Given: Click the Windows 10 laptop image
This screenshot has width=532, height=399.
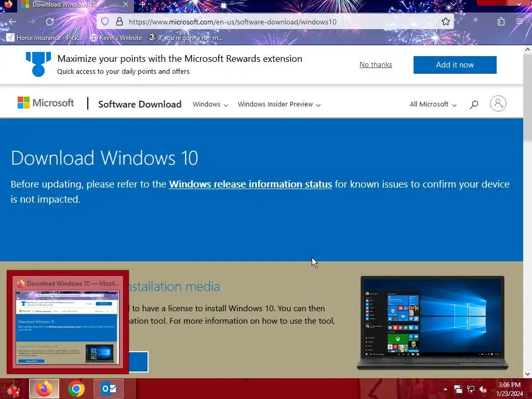Looking at the screenshot, I should point(432,323).
